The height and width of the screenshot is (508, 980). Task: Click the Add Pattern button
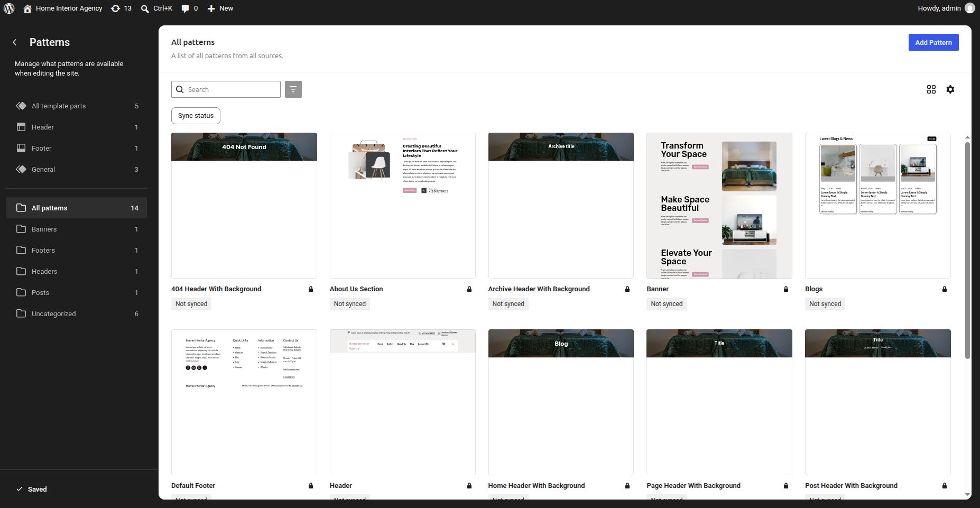933,42
